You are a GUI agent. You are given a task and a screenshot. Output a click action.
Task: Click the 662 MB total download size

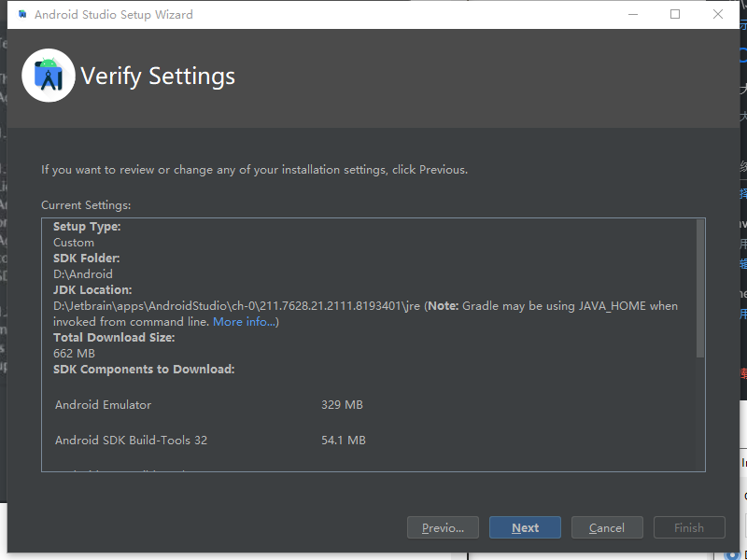pos(74,354)
